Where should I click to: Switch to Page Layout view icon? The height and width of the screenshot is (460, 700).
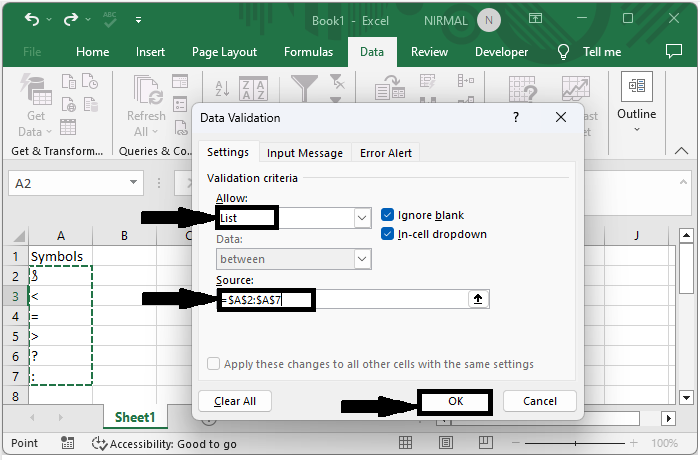(446, 443)
